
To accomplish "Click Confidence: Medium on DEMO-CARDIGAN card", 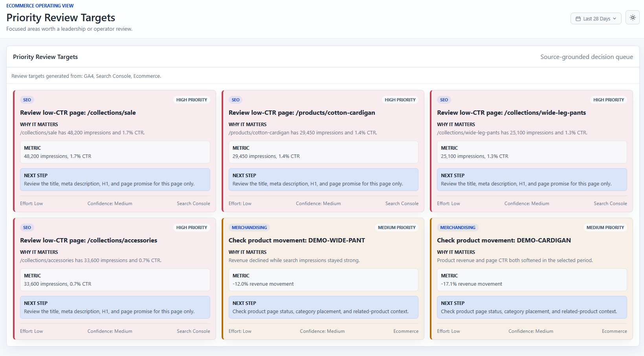I will point(531,331).
